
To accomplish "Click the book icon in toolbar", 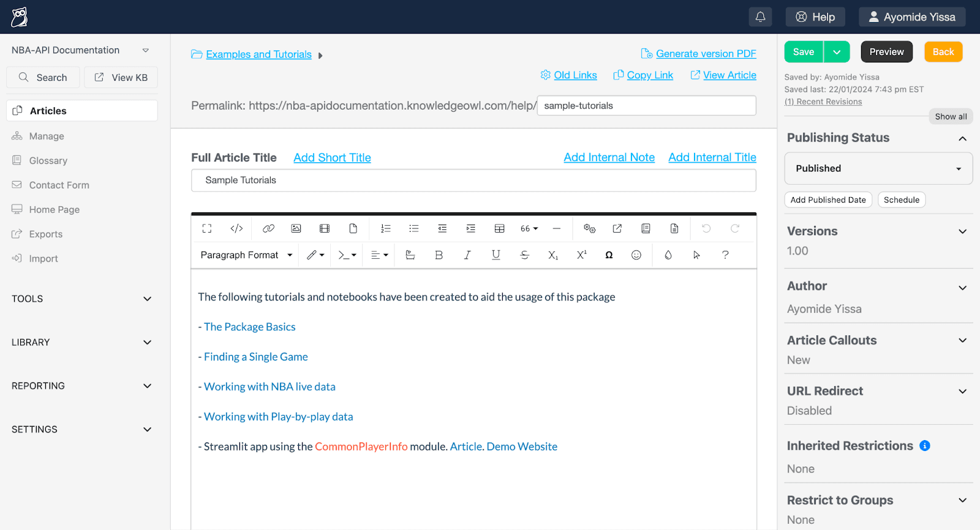I will (x=646, y=228).
